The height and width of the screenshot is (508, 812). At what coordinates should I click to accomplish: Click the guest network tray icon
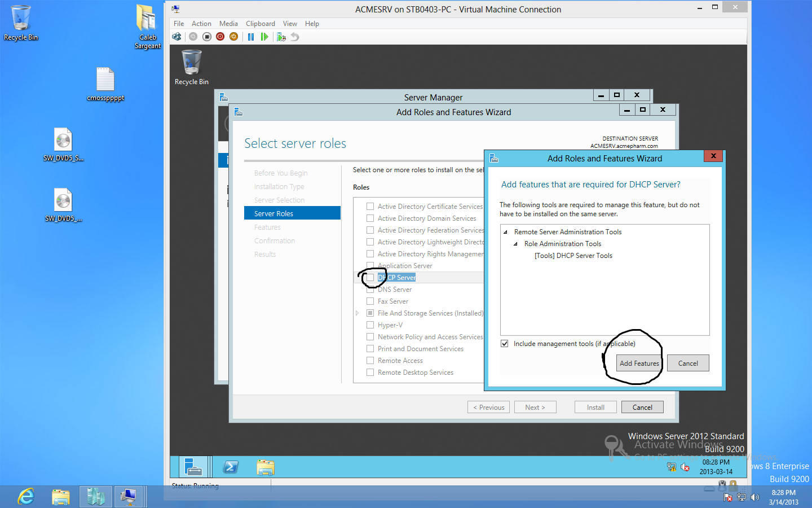672,467
